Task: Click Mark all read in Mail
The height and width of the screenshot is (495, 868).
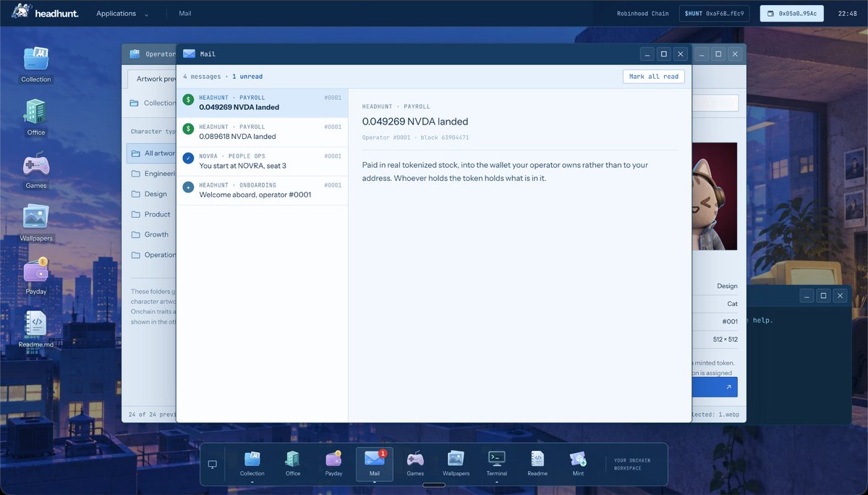Action: (653, 76)
